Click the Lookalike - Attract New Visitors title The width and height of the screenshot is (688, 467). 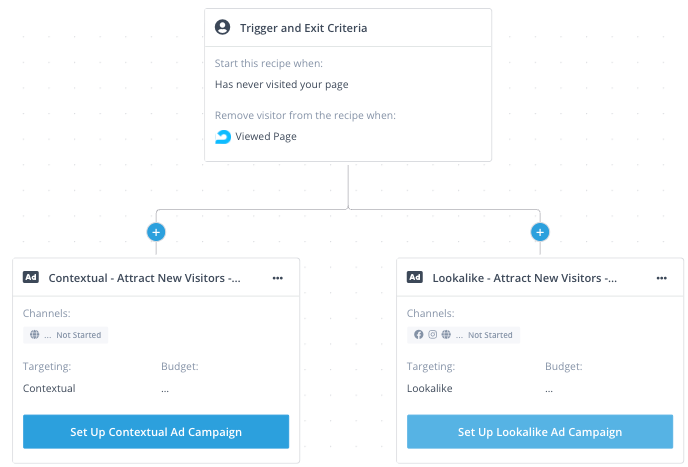[525, 278]
